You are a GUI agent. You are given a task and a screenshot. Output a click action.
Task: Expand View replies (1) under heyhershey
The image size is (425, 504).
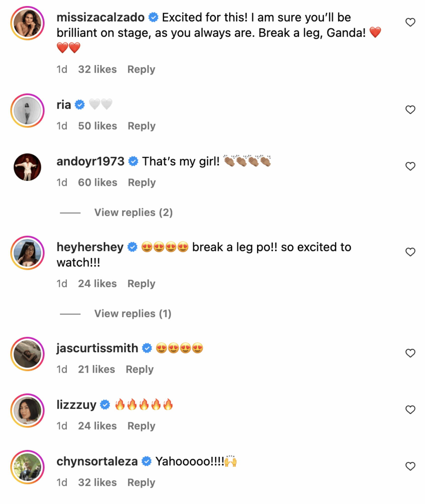(x=133, y=314)
